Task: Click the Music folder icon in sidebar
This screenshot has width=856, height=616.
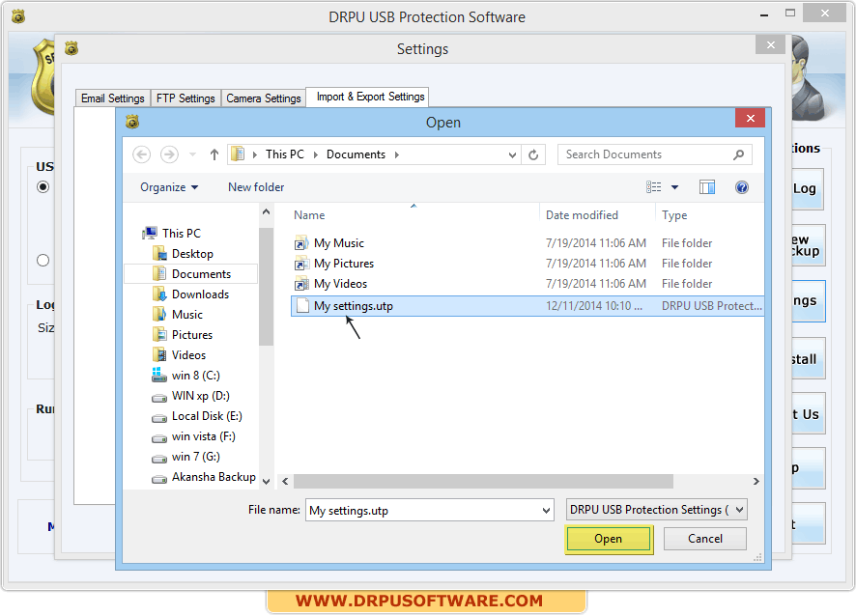Action: click(159, 314)
